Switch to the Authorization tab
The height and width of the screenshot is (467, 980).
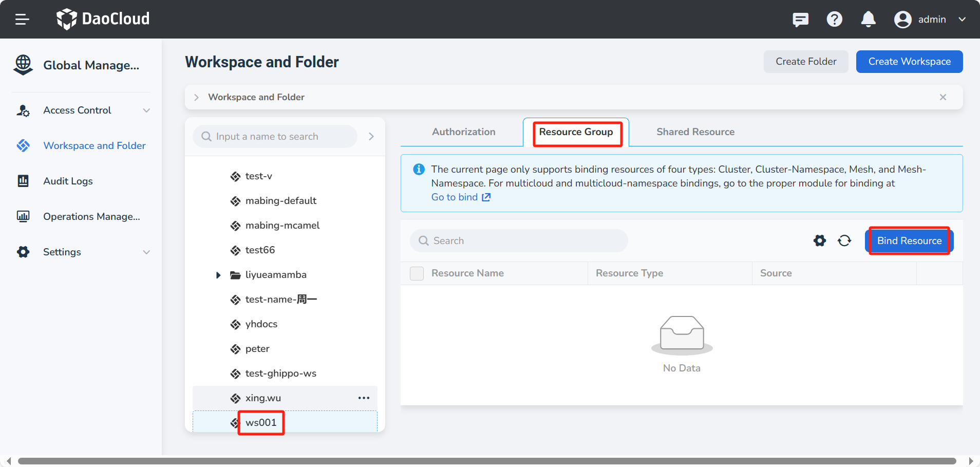pos(463,132)
